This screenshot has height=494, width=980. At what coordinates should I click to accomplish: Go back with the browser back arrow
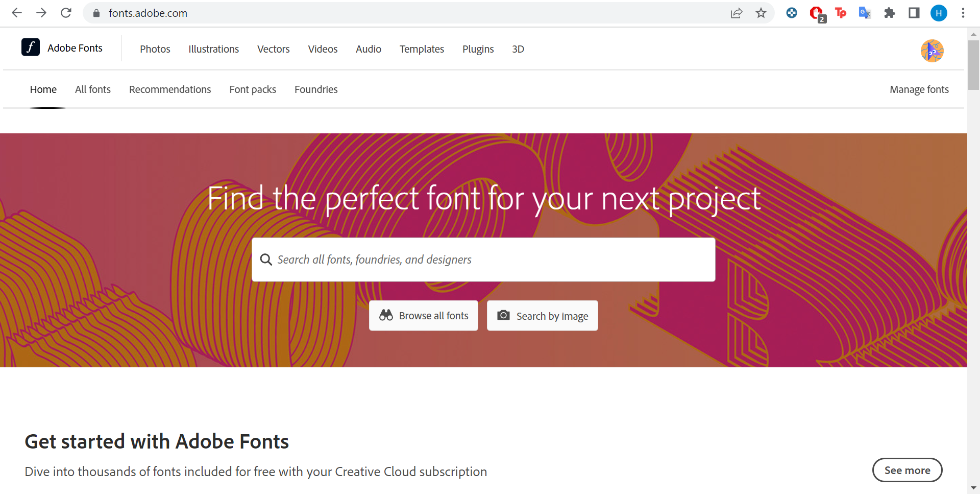tap(17, 13)
